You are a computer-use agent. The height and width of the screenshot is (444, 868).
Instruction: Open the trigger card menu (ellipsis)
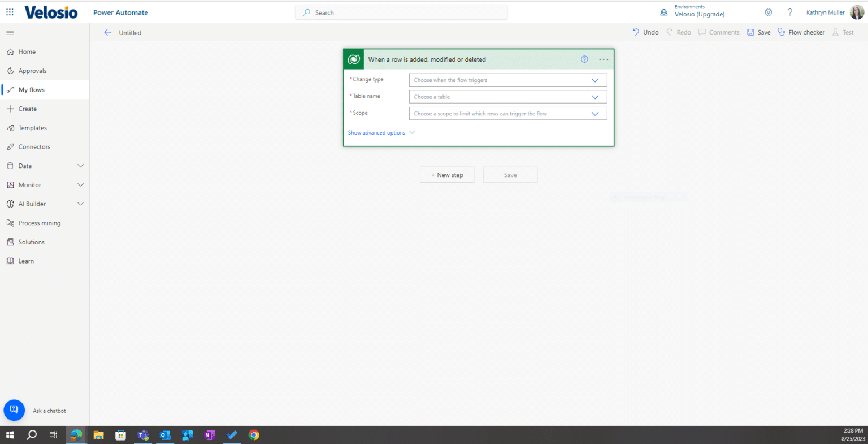[x=603, y=59]
